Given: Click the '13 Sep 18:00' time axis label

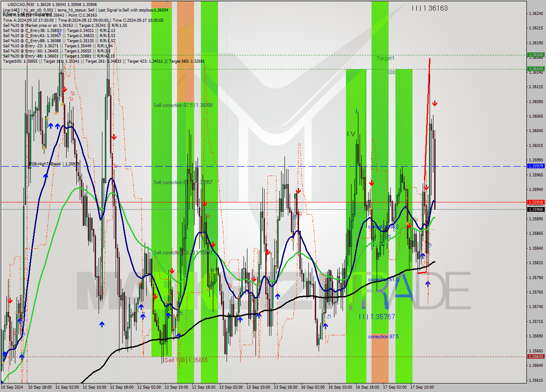Looking at the screenshot, I should pos(285,387).
